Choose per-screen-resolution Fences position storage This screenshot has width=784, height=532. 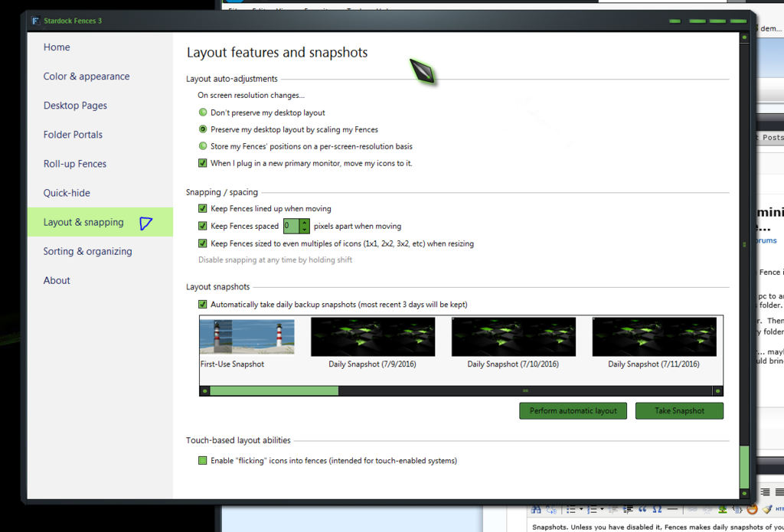pyautogui.click(x=202, y=146)
